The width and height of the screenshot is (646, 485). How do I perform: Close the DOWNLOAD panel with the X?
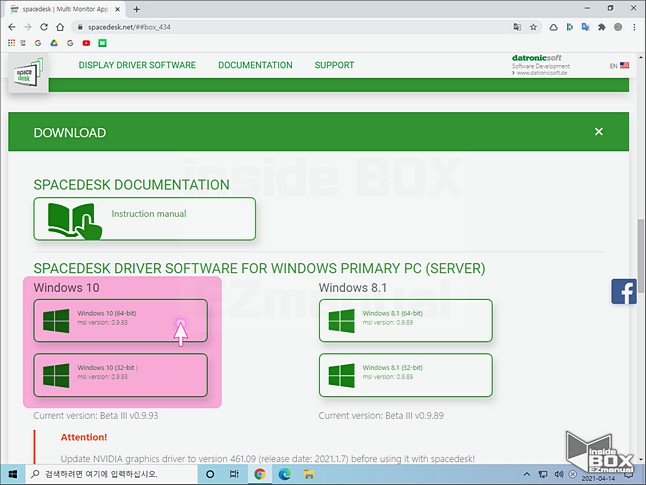599,132
